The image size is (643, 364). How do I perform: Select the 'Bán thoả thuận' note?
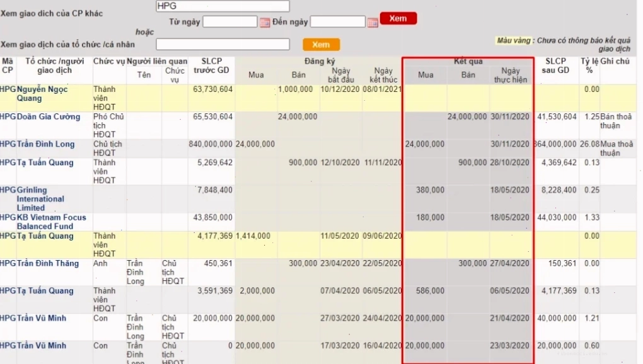click(616, 121)
